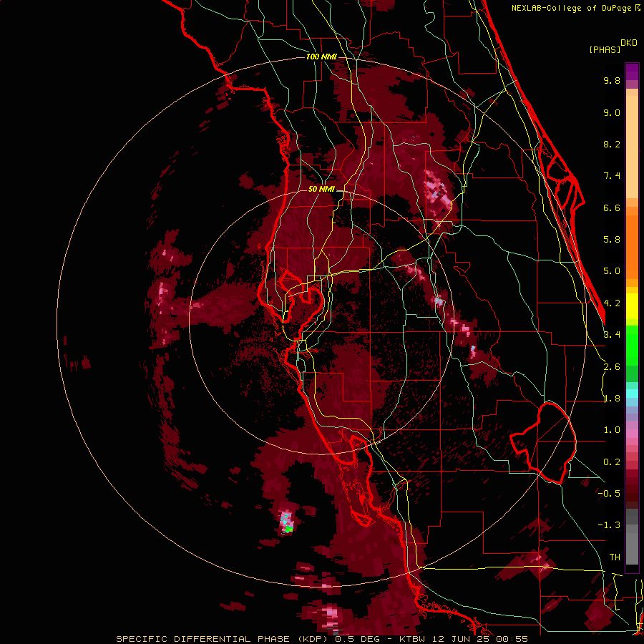644x644 pixels.
Task: Click the 9.0 scale value
Action: point(612,113)
